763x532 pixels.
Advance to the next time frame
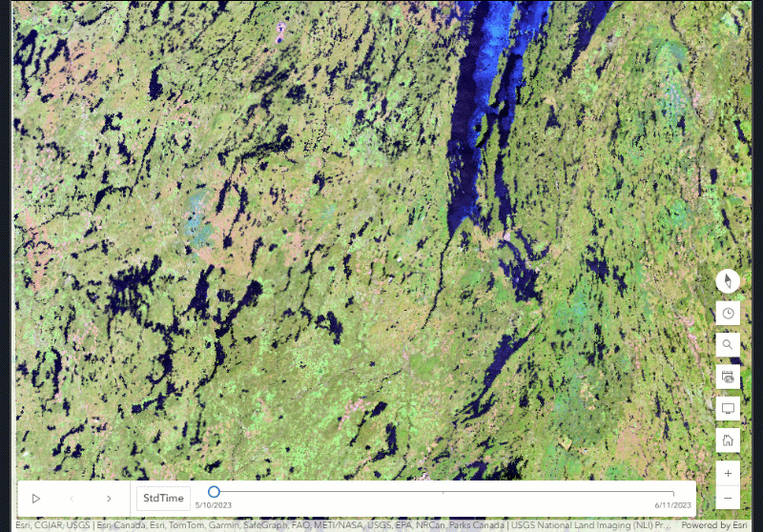click(x=109, y=499)
